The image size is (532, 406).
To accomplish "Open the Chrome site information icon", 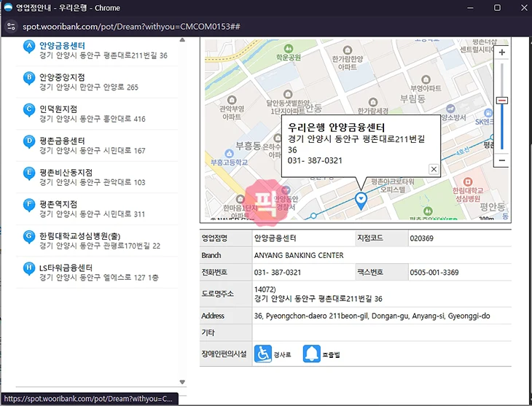I will coord(11,26).
